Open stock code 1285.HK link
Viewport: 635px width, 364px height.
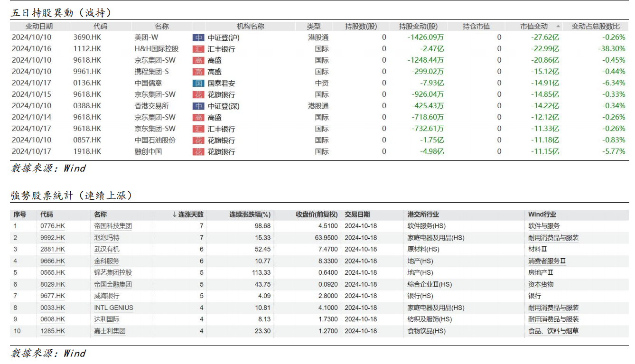(x=53, y=331)
